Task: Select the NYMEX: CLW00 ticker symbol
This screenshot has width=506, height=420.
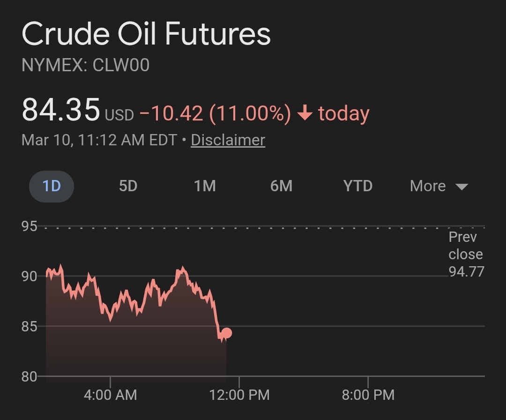Action: tap(85, 65)
